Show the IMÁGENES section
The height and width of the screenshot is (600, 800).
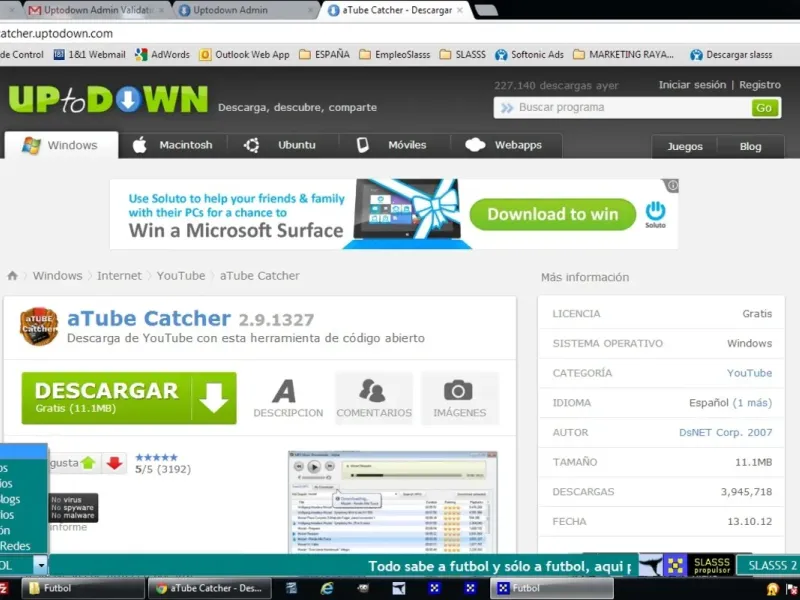coord(460,398)
